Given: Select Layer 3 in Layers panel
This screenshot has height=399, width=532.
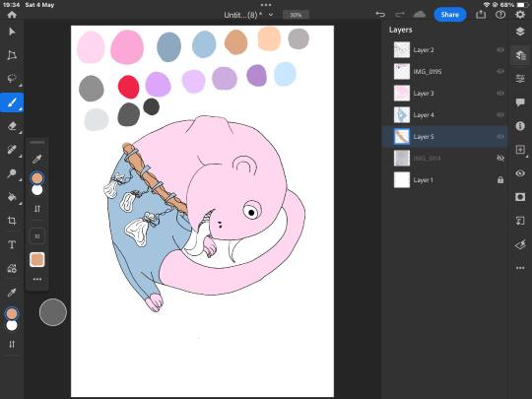Looking at the screenshot, I should pyautogui.click(x=444, y=94).
